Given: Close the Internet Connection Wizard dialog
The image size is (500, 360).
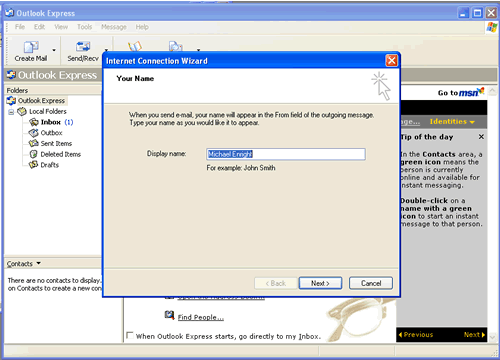Looking at the screenshot, I should pyautogui.click(x=392, y=61).
